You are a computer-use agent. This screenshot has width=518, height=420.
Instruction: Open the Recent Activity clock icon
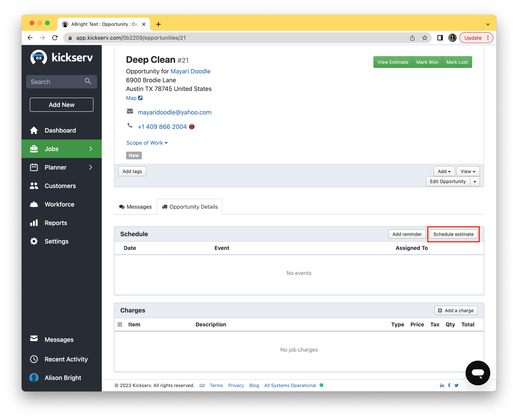click(34, 359)
